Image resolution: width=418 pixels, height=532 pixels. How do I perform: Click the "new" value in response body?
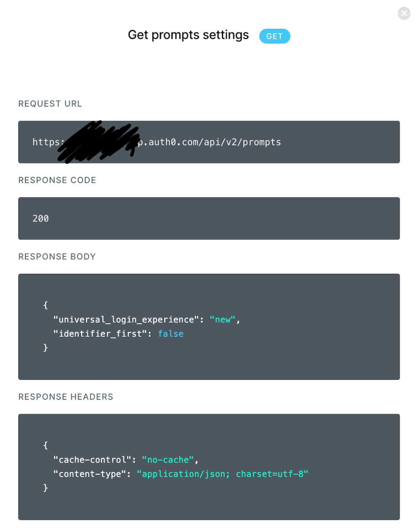tap(222, 320)
